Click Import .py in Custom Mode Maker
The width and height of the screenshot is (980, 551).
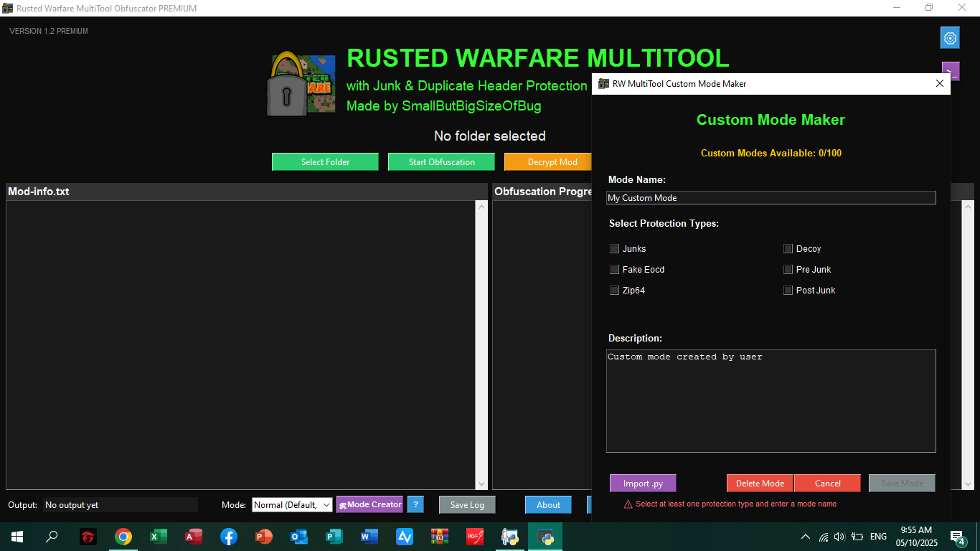(643, 484)
